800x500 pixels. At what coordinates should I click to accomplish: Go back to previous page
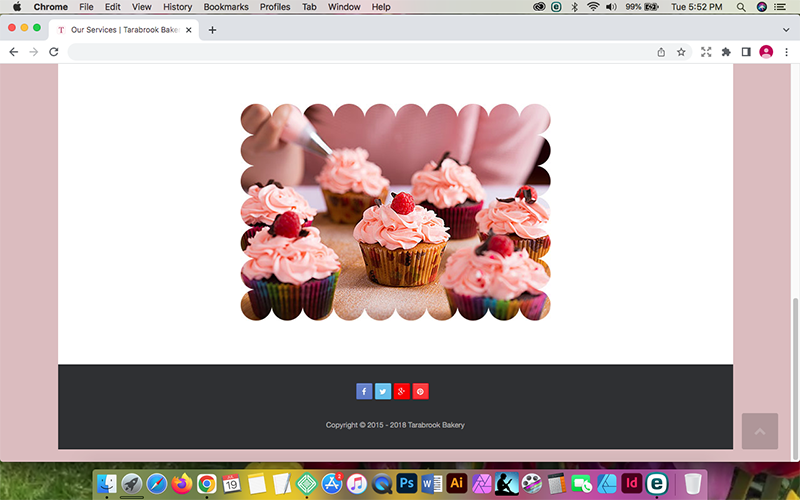pos(14,52)
